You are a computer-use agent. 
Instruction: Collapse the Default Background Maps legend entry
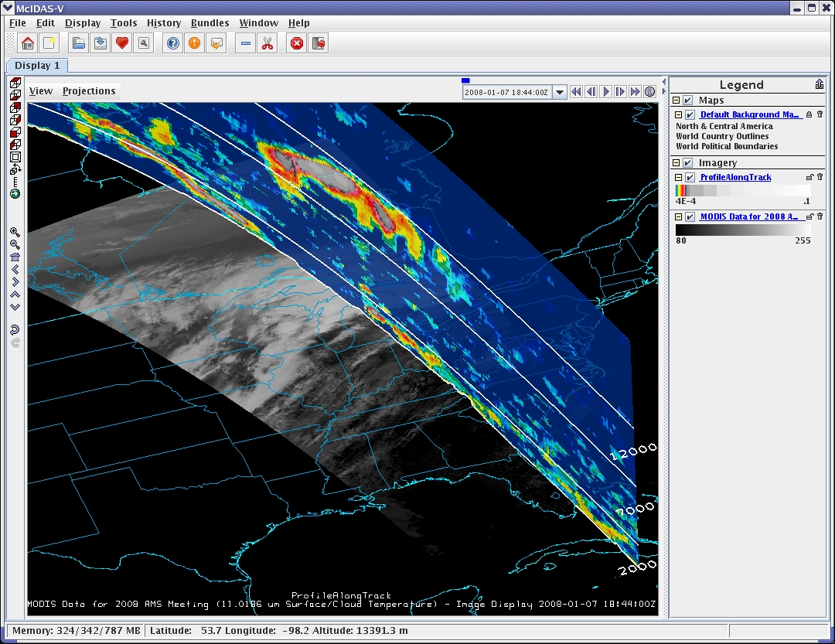point(678,114)
